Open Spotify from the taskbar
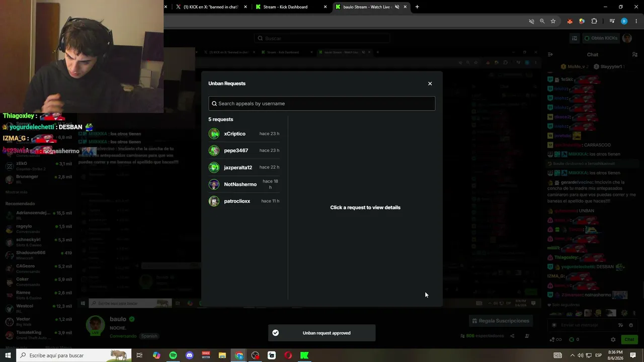The image size is (644, 362). [173, 355]
